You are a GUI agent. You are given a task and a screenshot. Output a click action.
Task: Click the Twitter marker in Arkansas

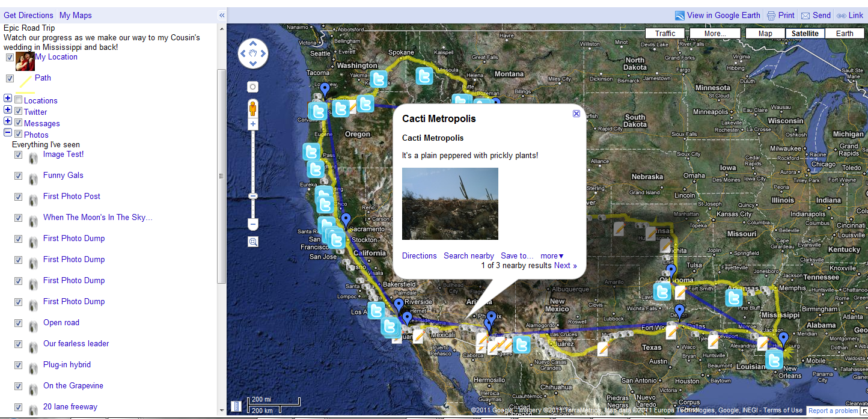tap(734, 298)
